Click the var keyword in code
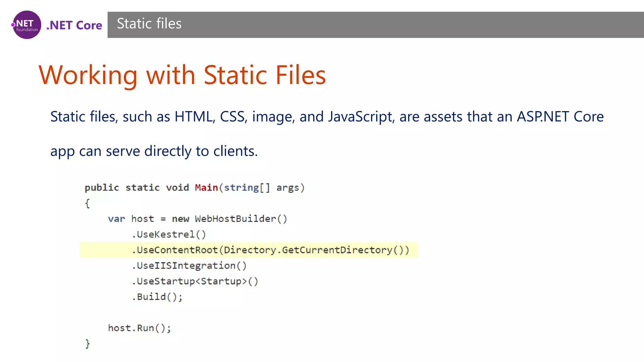Screen dimensions: 644x362 point(116,219)
